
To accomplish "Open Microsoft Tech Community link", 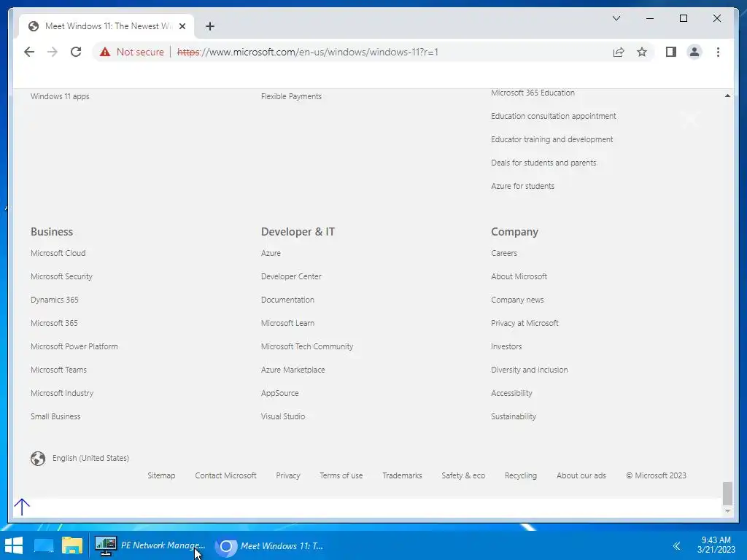I will [x=307, y=346].
